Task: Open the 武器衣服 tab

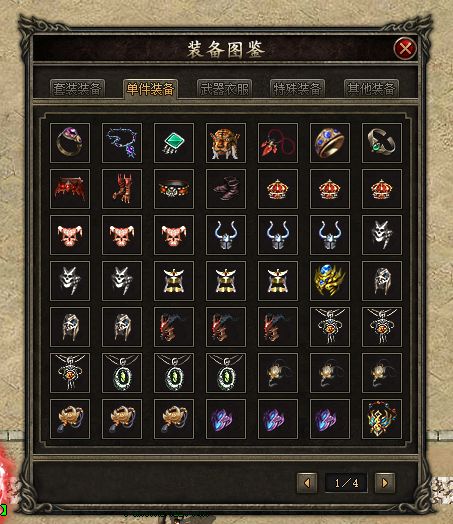Action: (x=224, y=89)
